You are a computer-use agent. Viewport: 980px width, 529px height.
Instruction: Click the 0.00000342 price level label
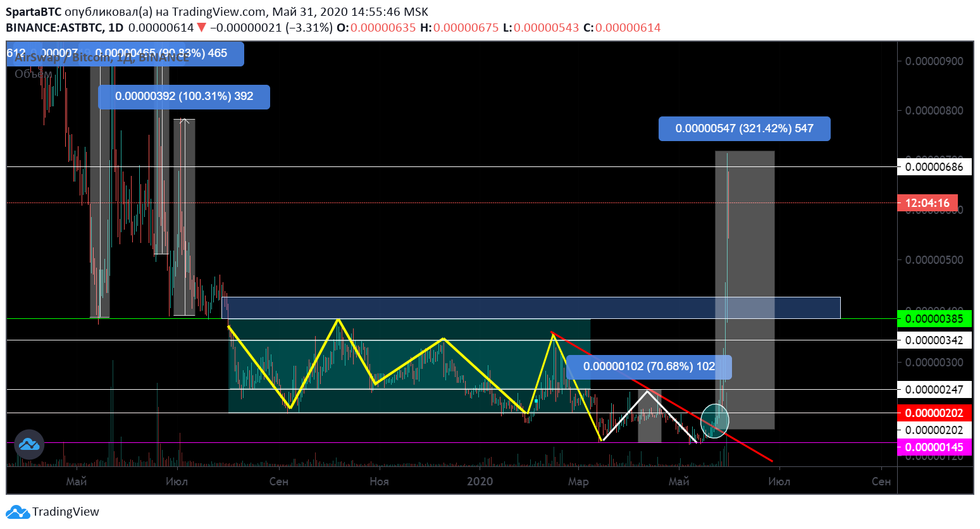pos(934,340)
